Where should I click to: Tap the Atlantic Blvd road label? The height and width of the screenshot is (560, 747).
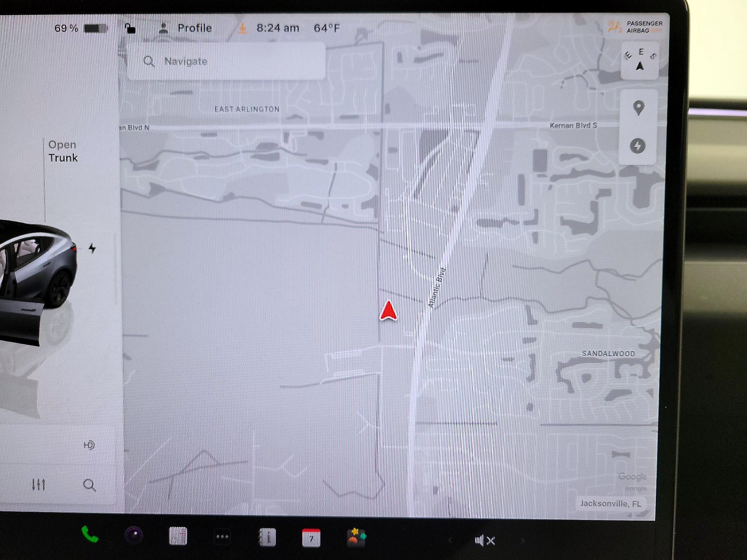(x=437, y=288)
